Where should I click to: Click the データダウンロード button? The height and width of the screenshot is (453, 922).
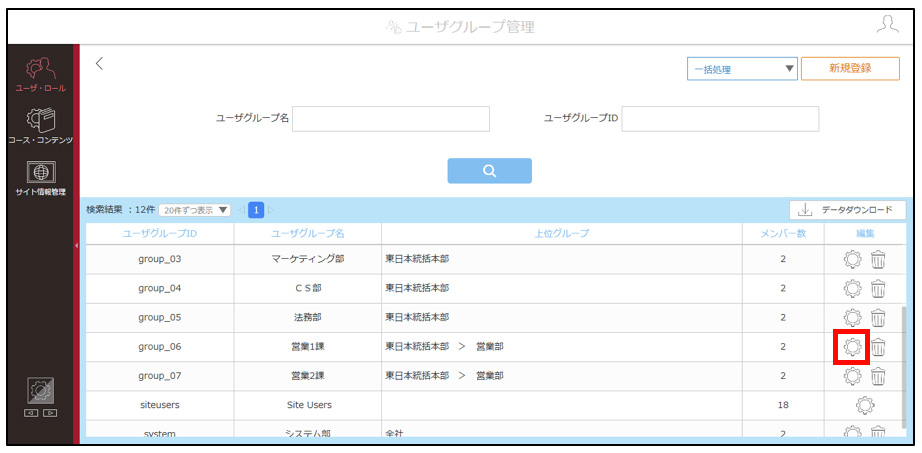847,210
